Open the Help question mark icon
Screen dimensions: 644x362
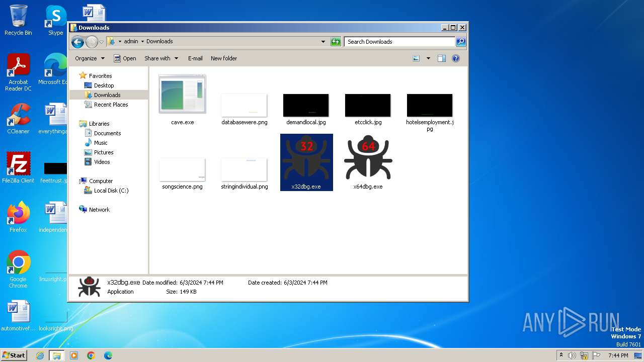click(456, 58)
